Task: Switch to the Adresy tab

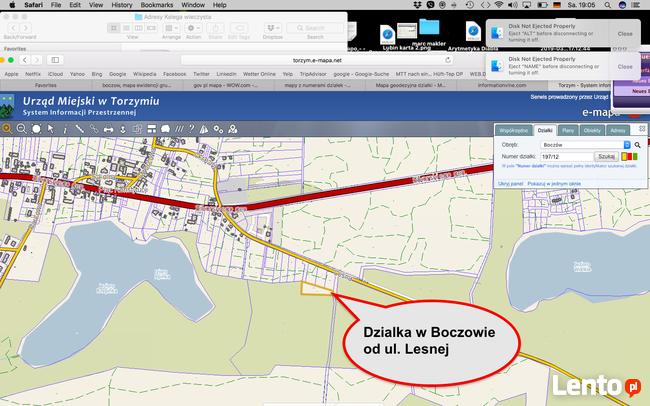Action: click(618, 131)
